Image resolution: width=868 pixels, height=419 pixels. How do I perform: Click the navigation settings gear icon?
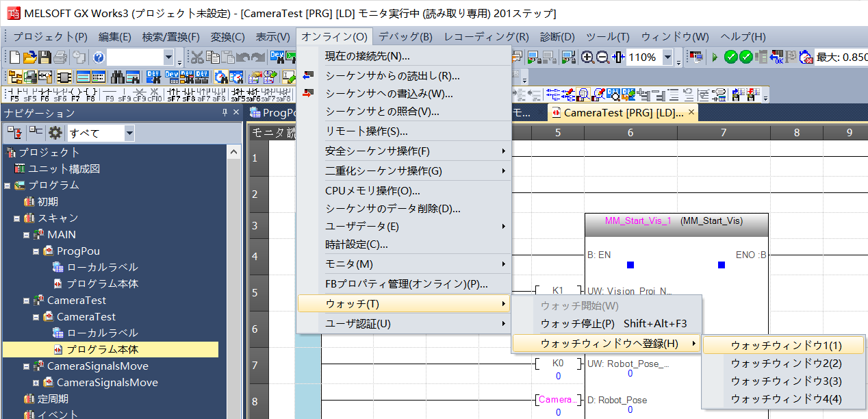[x=55, y=133]
